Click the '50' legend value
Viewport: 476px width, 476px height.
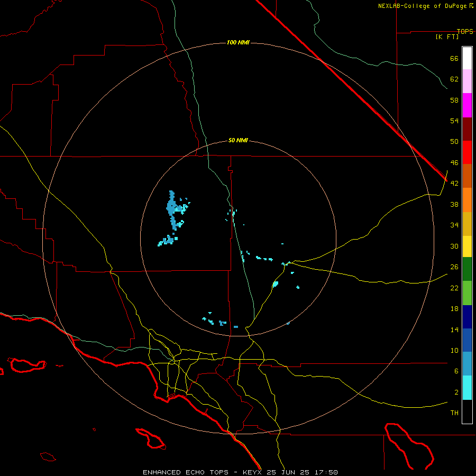pos(454,142)
